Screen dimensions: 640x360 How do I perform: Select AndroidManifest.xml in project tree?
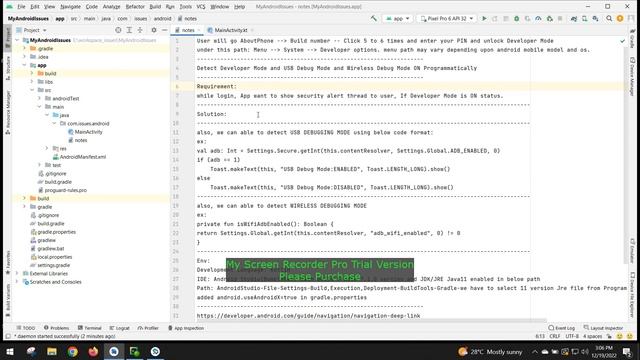coord(79,157)
